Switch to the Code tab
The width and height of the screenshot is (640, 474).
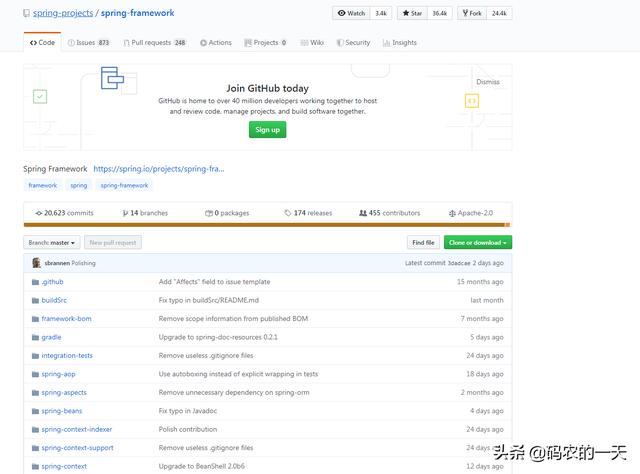(42, 42)
